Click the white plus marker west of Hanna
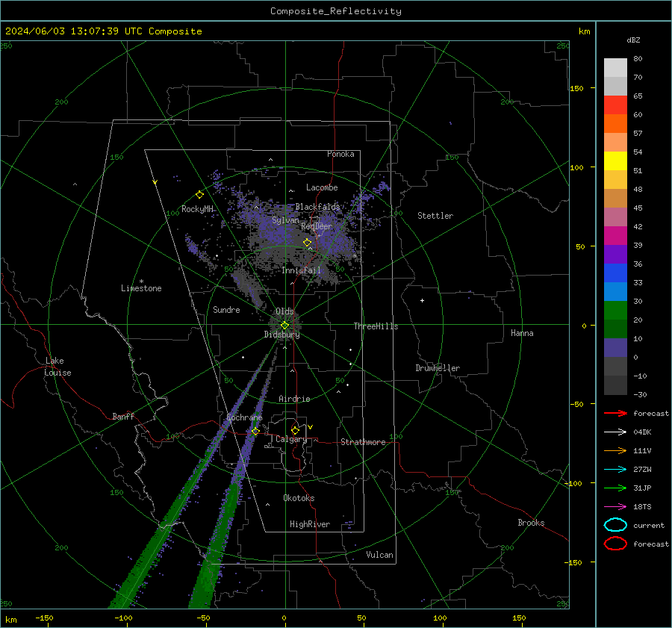The width and height of the screenshot is (672, 628). 422,300
